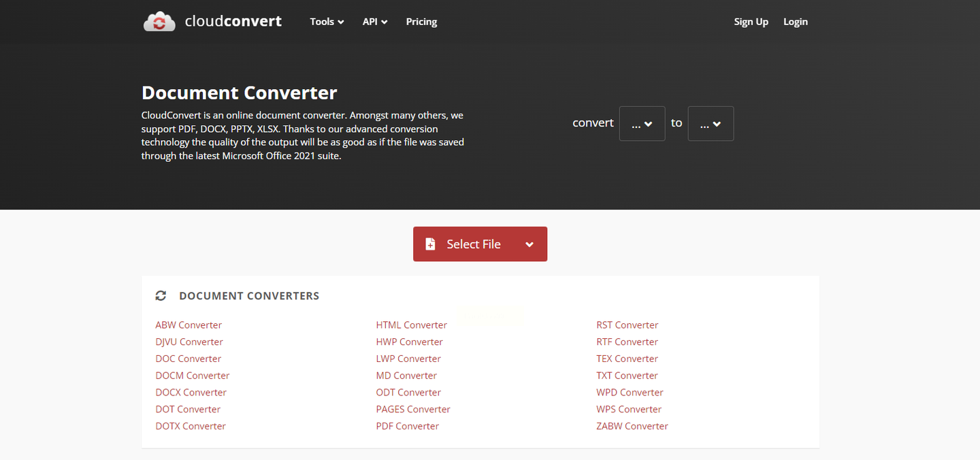Expand the Select File dropdown arrow
Screen dimensions: 980x460
click(x=529, y=244)
